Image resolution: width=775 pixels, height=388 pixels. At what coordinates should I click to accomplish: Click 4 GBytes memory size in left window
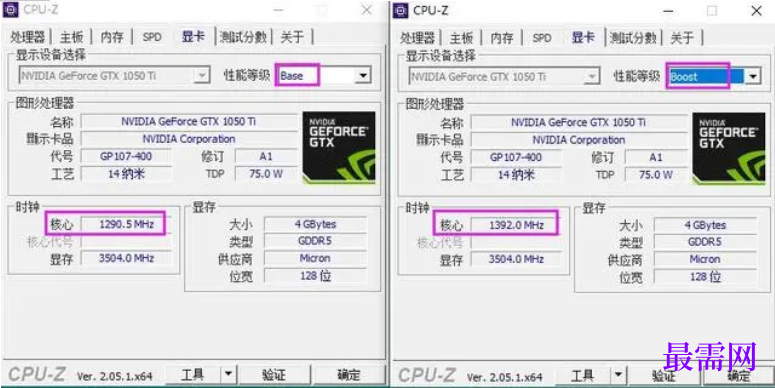tap(315, 224)
